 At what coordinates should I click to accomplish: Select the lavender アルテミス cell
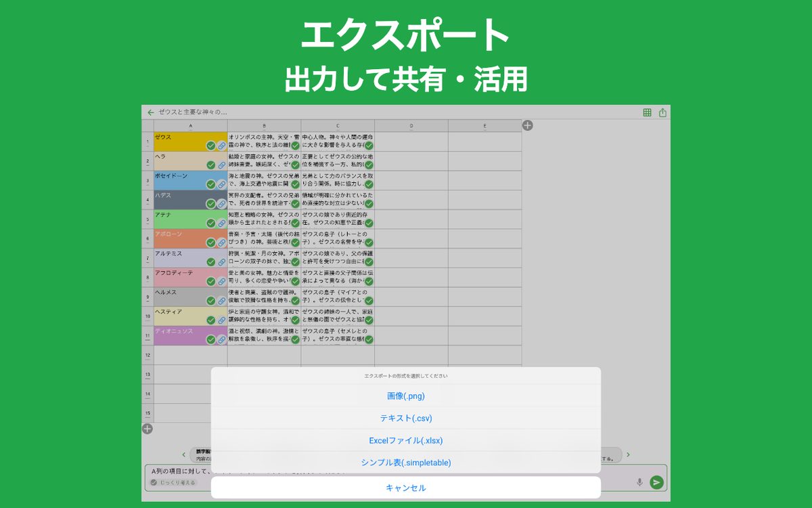click(x=191, y=258)
